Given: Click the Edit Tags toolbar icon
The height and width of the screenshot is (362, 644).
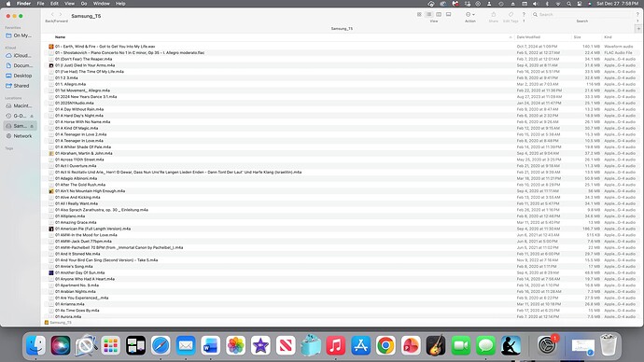Looking at the screenshot, I should 511,14.
